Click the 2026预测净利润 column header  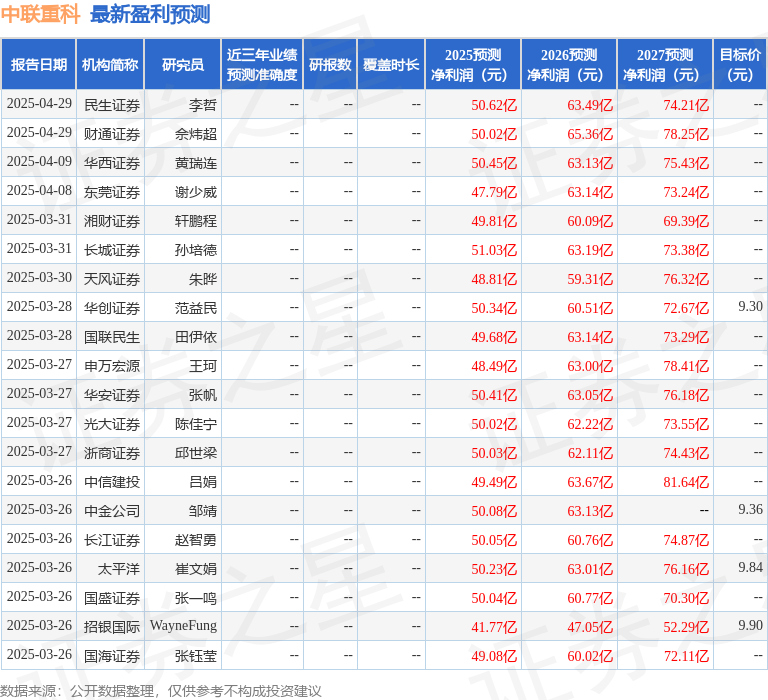(x=569, y=65)
